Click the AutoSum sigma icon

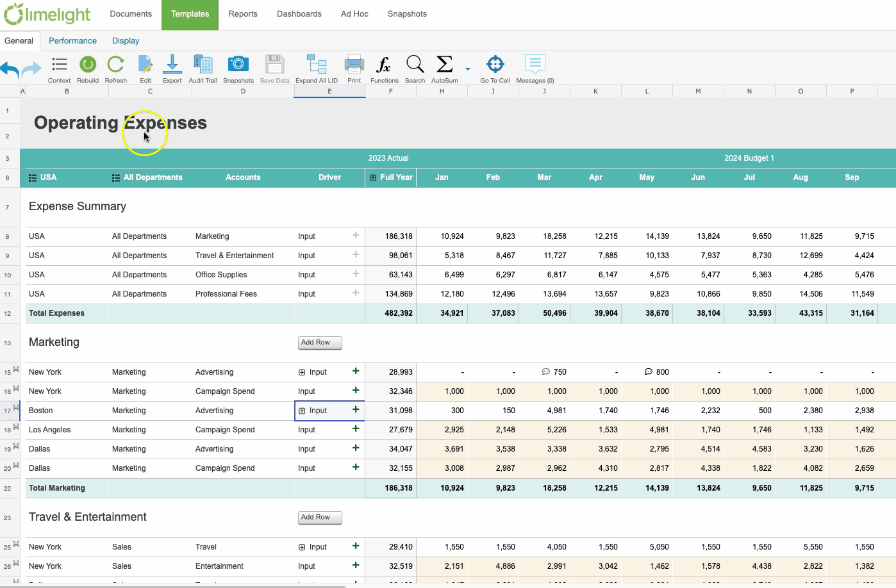pos(444,65)
